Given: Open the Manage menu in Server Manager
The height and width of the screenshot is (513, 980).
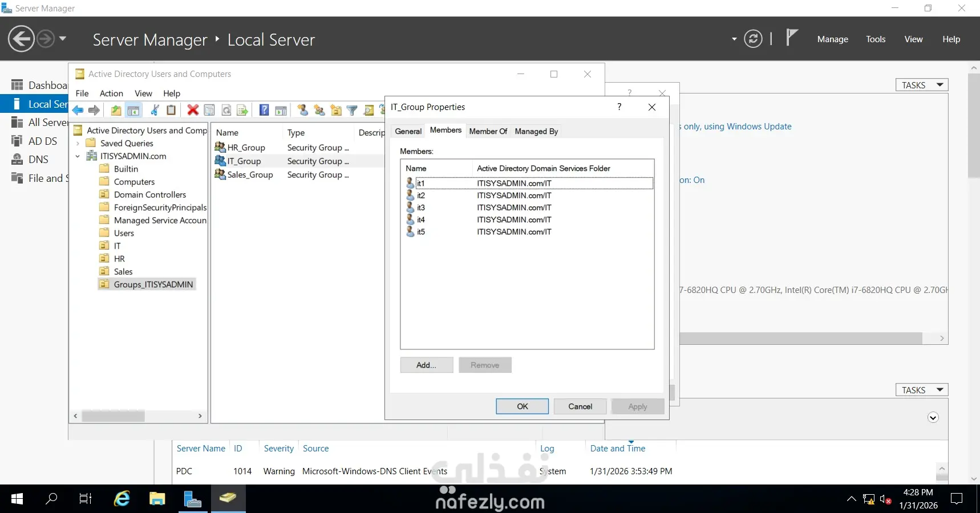Looking at the screenshot, I should coord(833,39).
